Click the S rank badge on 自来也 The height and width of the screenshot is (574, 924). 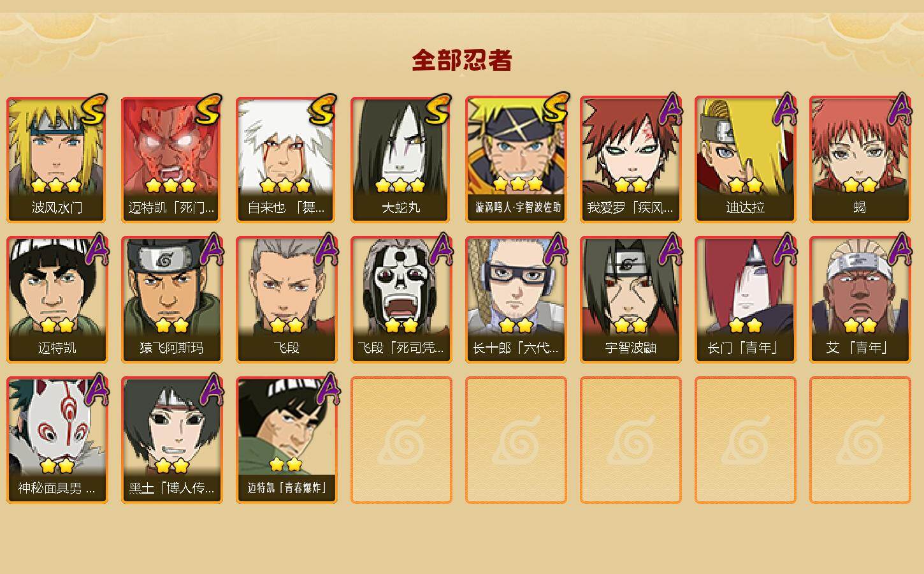(323, 109)
